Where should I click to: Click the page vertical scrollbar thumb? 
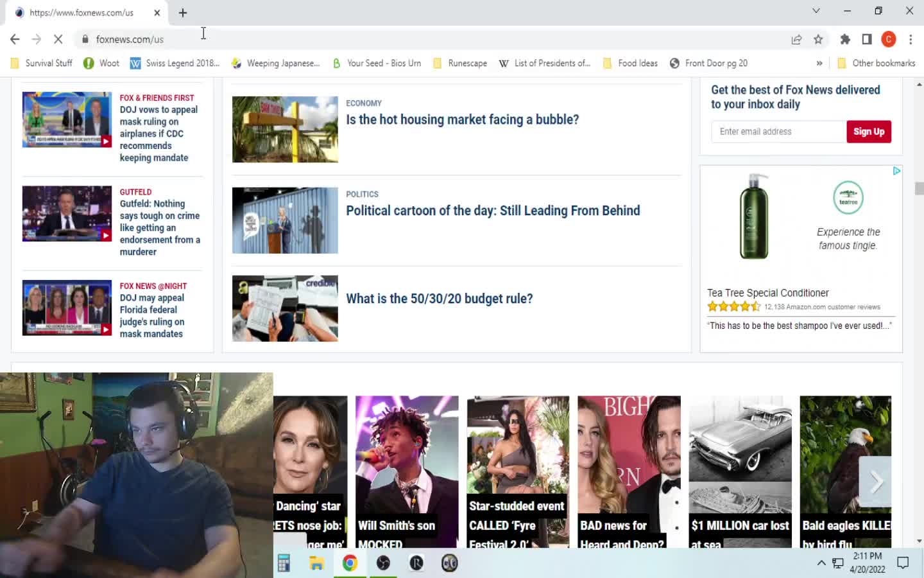coord(919,189)
